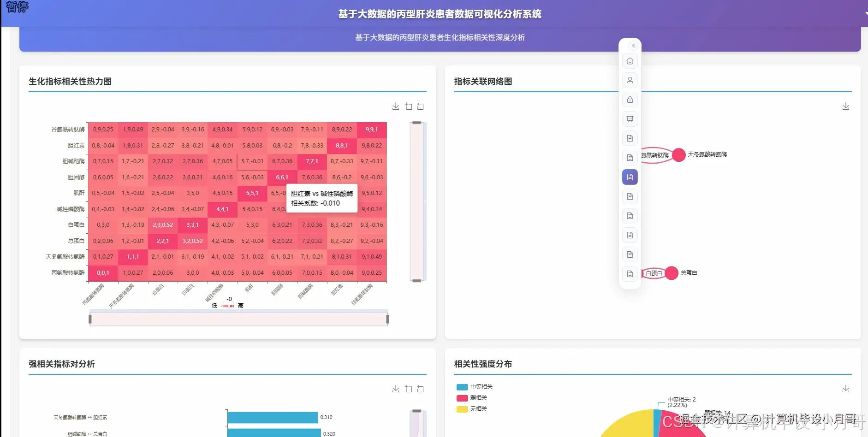This screenshot has width=868, height=437.
Task: Toggle the 弱相关 legend item
Action: click(472, 398)
